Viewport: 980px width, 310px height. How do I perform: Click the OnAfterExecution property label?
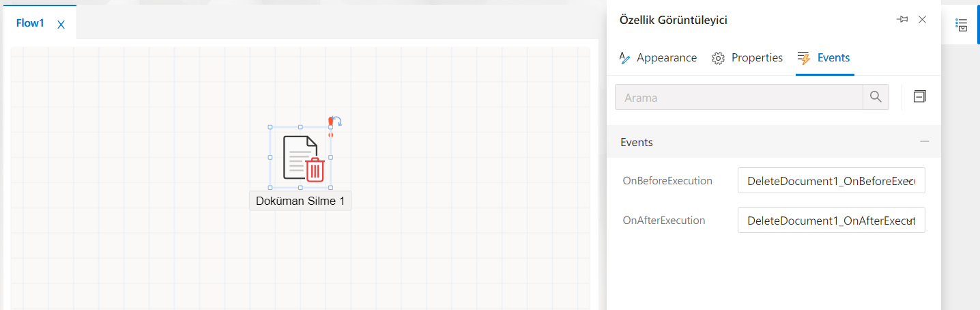click(x=664, y=221)
